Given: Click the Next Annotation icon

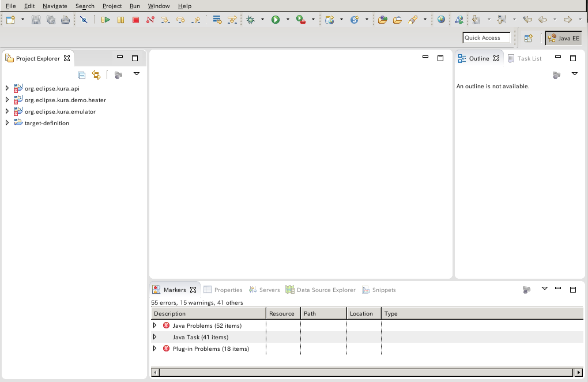Looking at the screenshot, I should click(x=476, y=20).
